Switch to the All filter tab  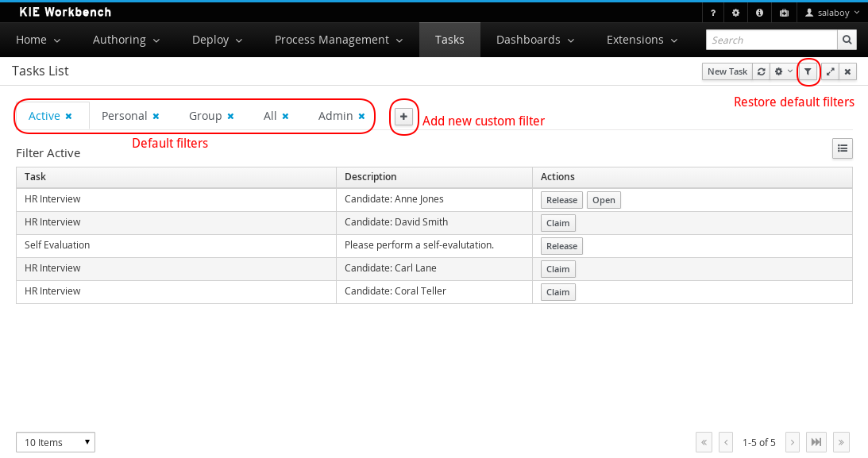270,116
